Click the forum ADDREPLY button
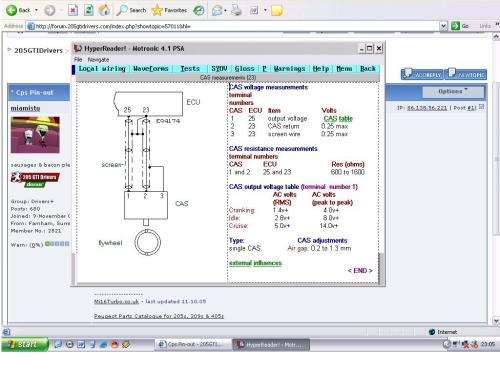This screenshot has width=500, height=375. click(422, 74)
